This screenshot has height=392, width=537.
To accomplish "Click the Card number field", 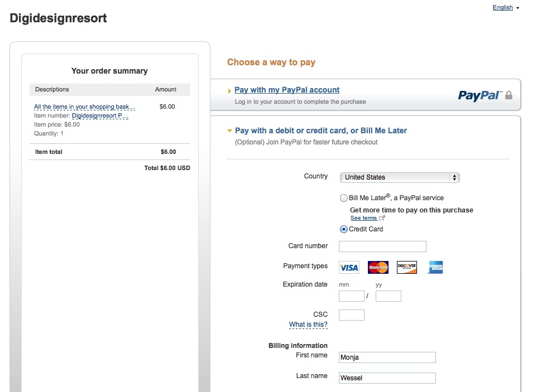I will tap(382, 246).
